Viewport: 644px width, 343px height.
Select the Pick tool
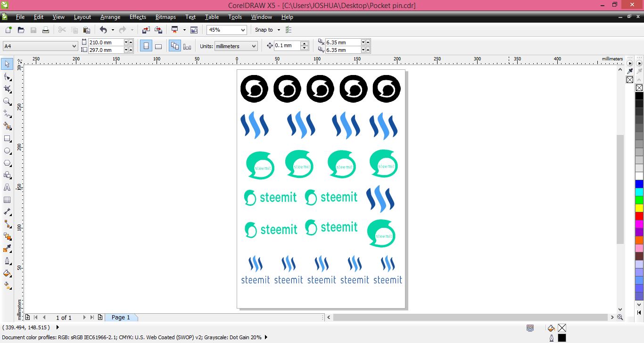pos(7,64)
